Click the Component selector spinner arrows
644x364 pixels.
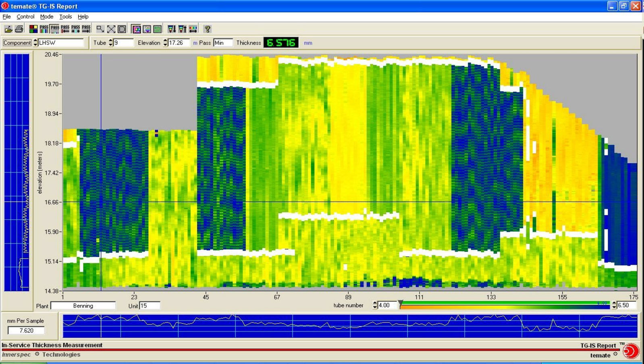point(35,43)
